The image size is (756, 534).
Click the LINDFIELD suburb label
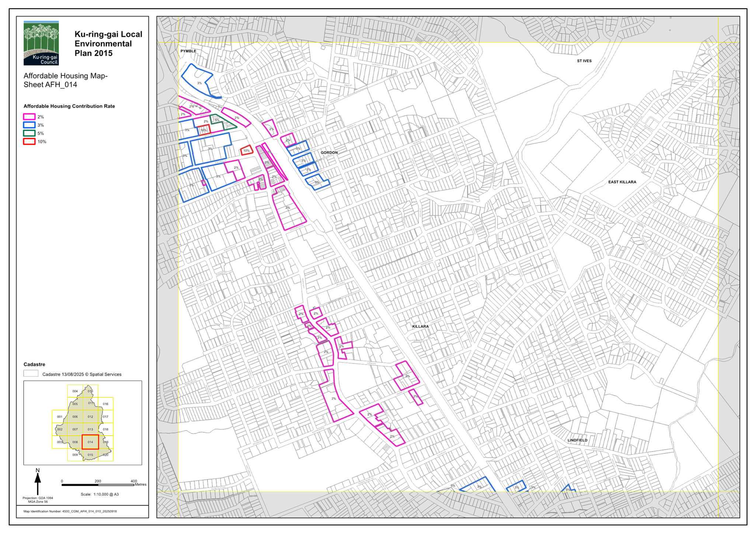point(577,440)
